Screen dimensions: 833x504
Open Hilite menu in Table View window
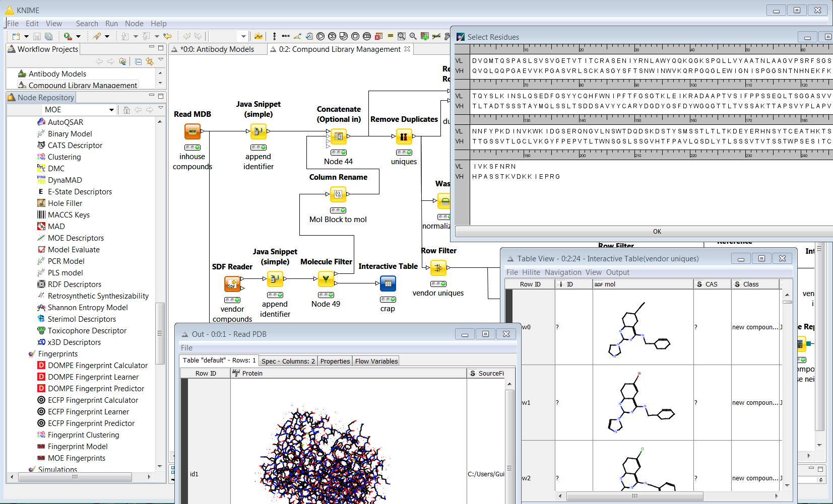(531, 272)
